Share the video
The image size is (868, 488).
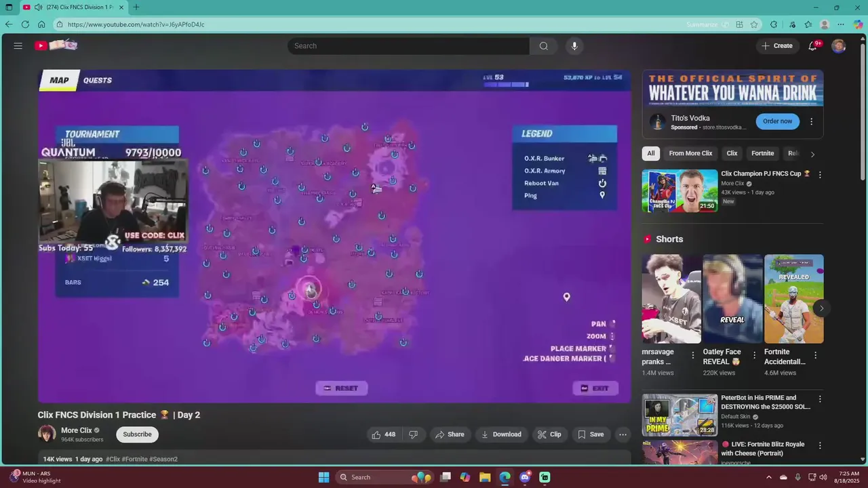450,434
